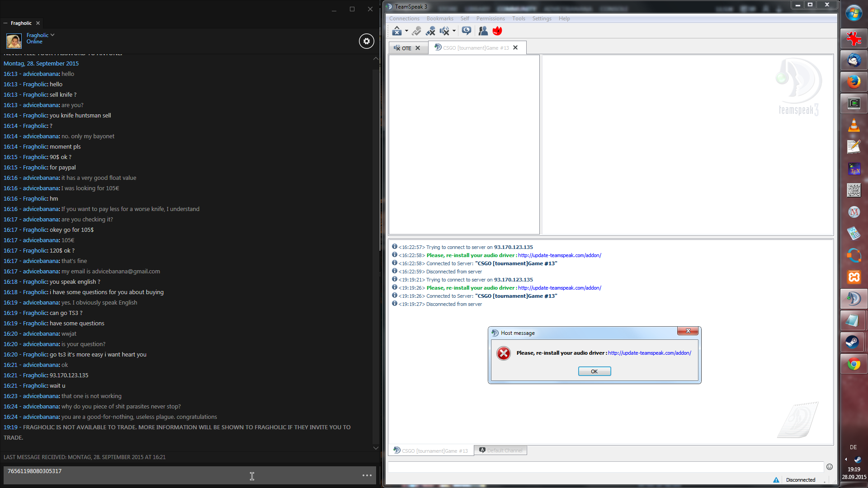Open update-teamspeak.com link in Host message dialog
The image size is (868, 488).
pos(649,353)
